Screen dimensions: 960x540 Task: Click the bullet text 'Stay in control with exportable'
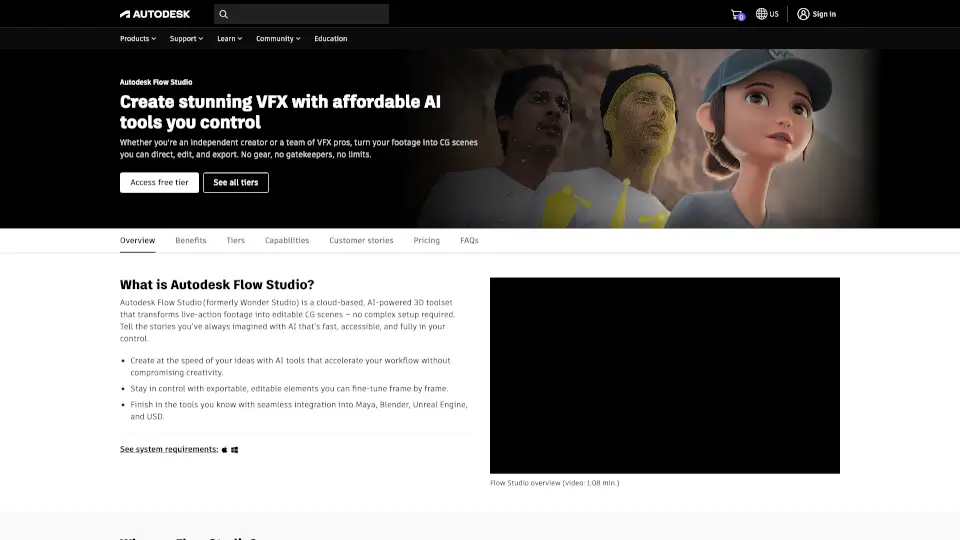(289, 388)
